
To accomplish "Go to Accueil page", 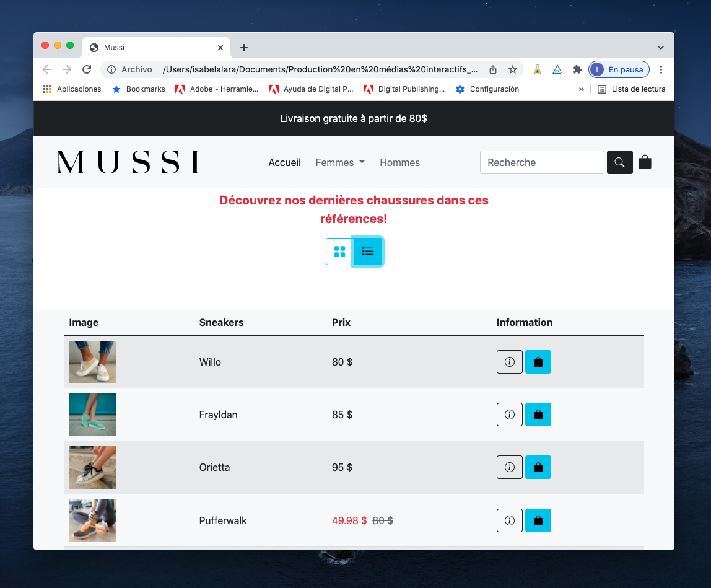I will pyautogui.click(x=284, y=162).
